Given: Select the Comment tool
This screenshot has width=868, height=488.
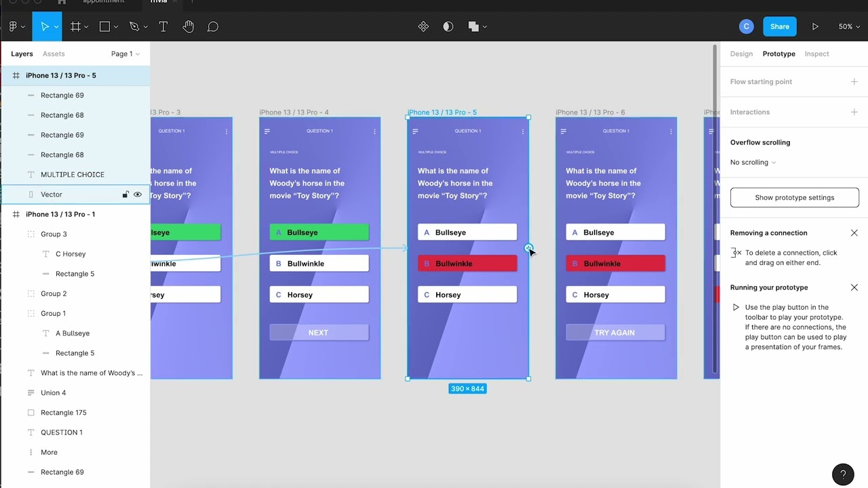Looking at the screenshot, I should click(x=213, y=26).
